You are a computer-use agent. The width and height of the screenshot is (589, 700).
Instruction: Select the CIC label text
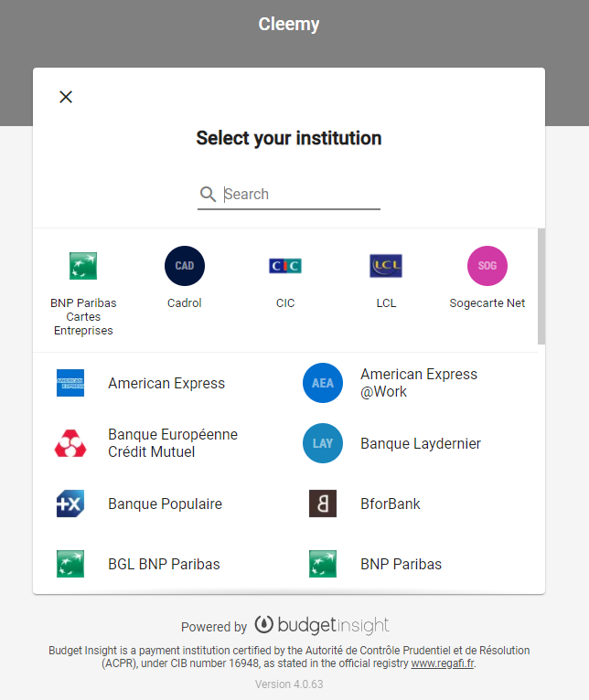[x=285, y=303]
